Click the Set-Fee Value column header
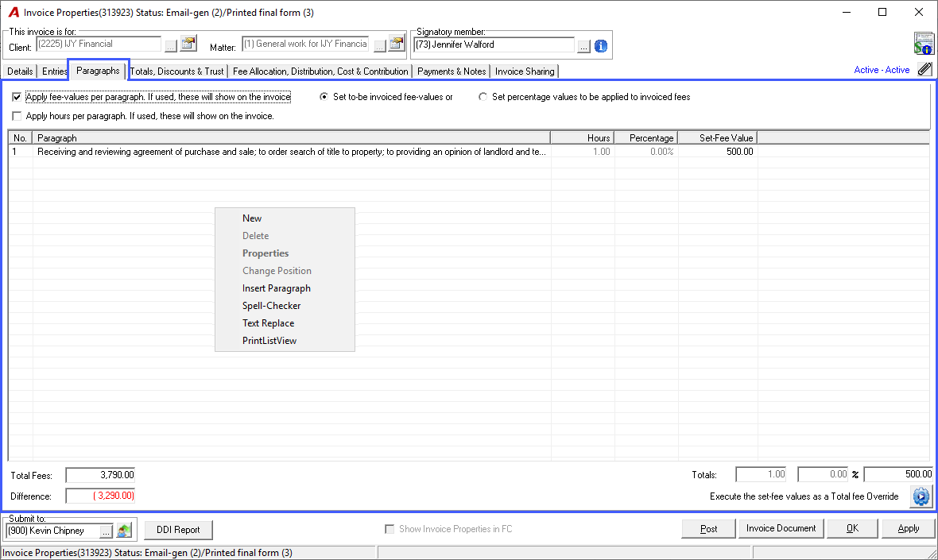 pyautogui.click(x=718, y=138)
